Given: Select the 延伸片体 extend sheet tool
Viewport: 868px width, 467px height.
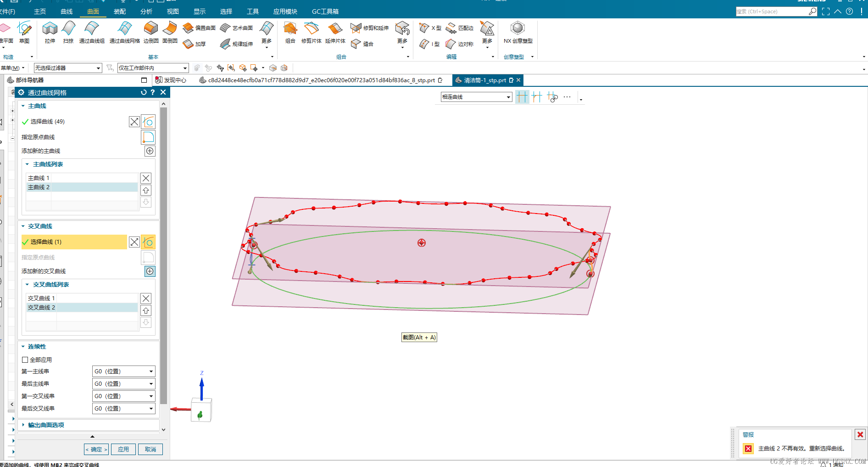Looking at the screenshot, I should pos(335,32).
